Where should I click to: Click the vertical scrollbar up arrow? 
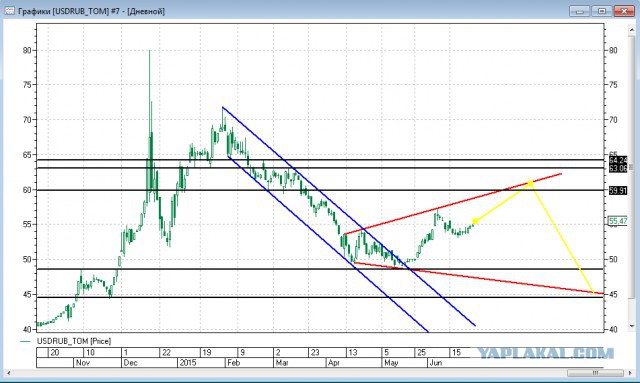(632, 30)
